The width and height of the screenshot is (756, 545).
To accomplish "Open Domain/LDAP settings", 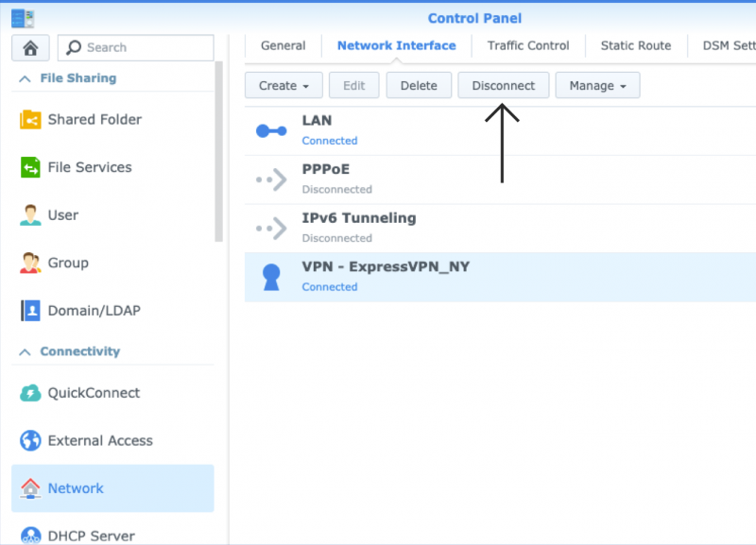I will 31,310.
